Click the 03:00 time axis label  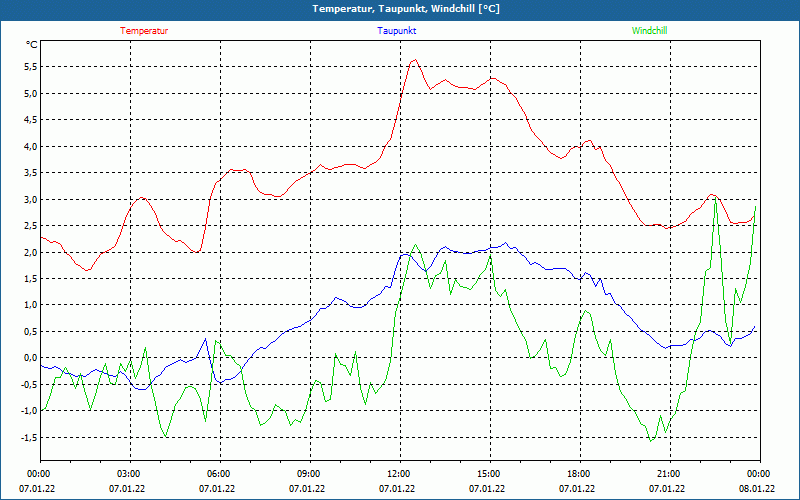128,474
